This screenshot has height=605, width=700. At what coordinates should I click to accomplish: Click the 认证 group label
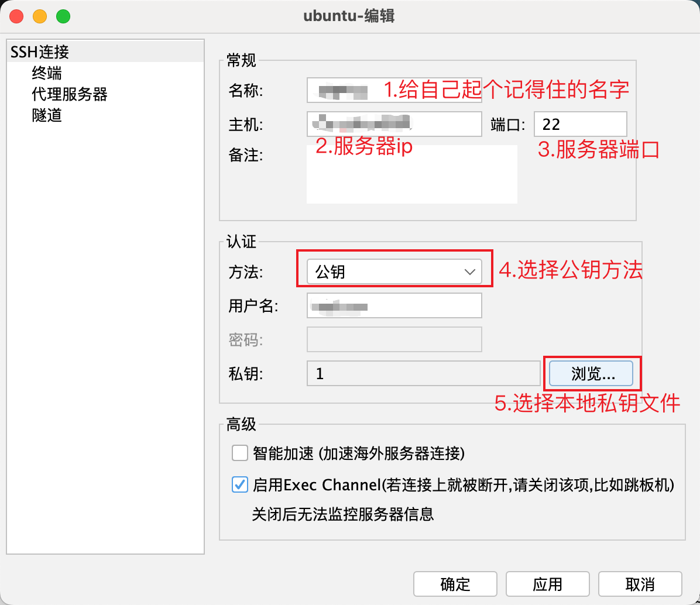(241, 242)
